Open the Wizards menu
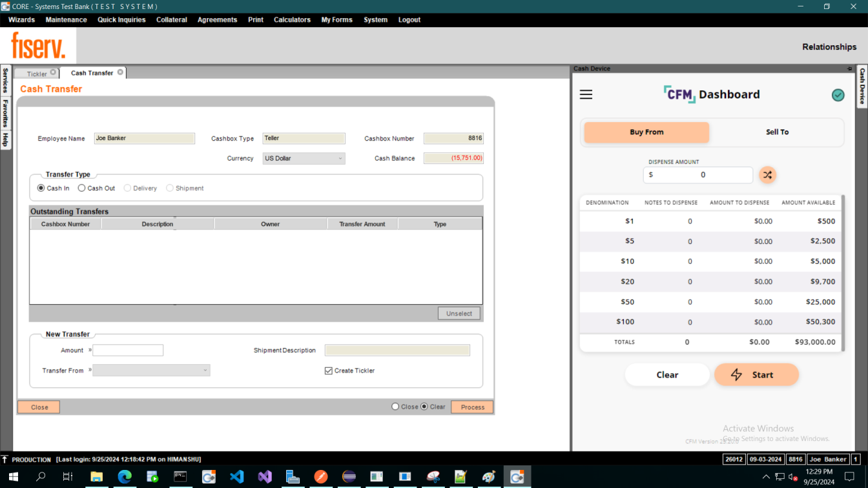The image size is (868, 488). coord(21,20)
